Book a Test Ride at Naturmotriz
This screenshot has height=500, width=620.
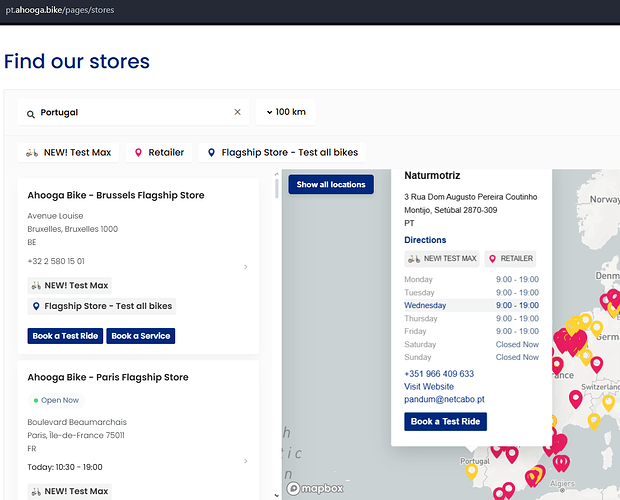tap(445, 422)
